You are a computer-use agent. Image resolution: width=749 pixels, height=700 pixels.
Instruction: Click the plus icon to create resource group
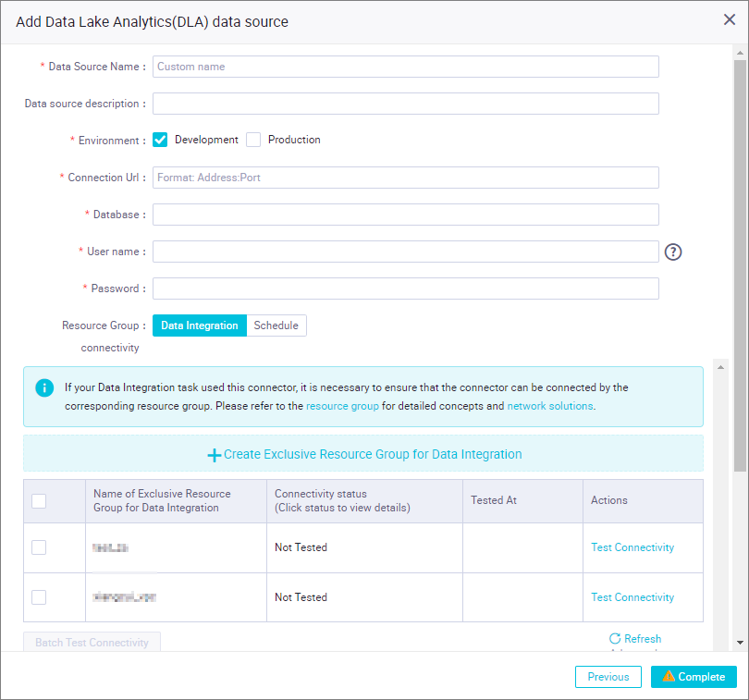[x=214, y=455]
